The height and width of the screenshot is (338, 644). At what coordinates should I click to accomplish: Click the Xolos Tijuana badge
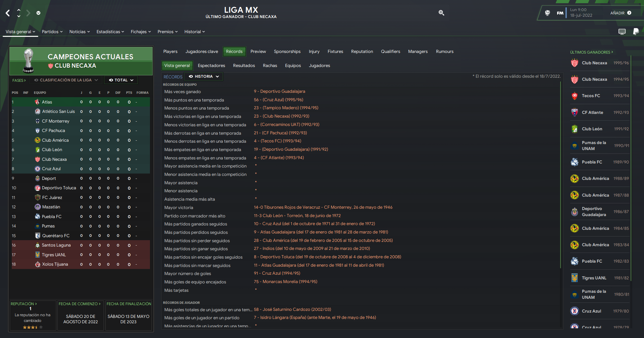click(x=38, y=264)
